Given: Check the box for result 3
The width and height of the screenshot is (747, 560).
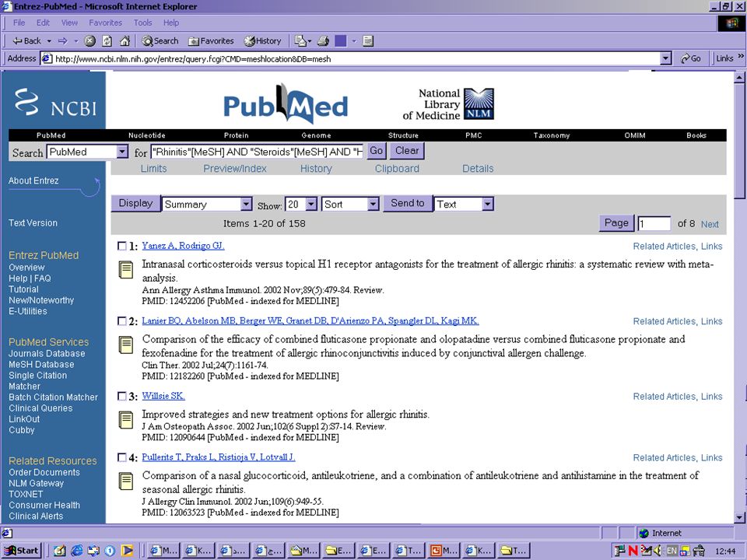Looking at the screenshot, I should [x=122, y=396].
